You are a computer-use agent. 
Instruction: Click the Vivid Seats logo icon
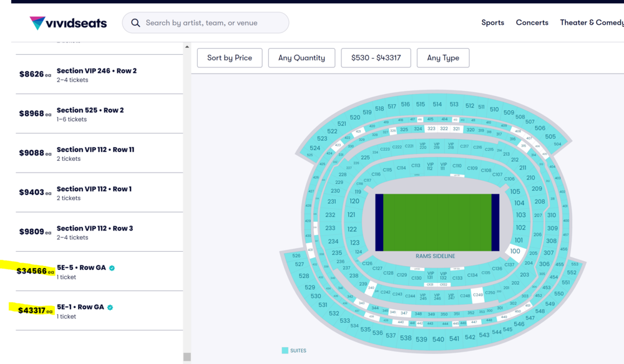(x=37, y=23)
